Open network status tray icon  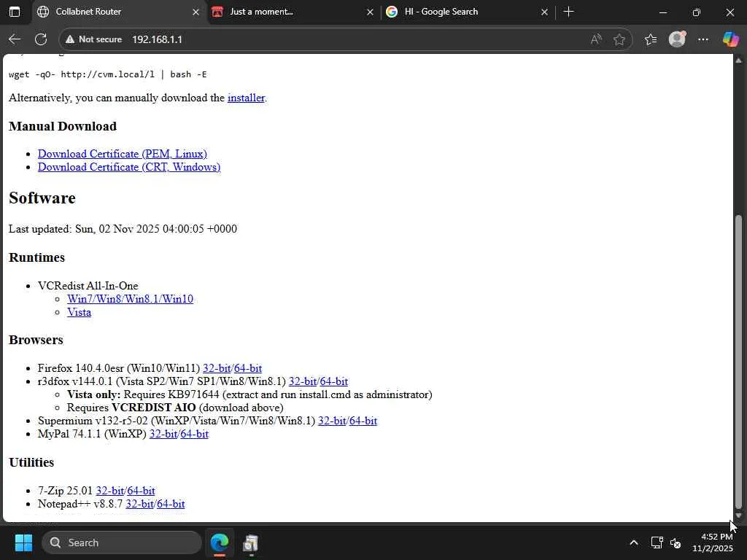(x=657, y=542)
